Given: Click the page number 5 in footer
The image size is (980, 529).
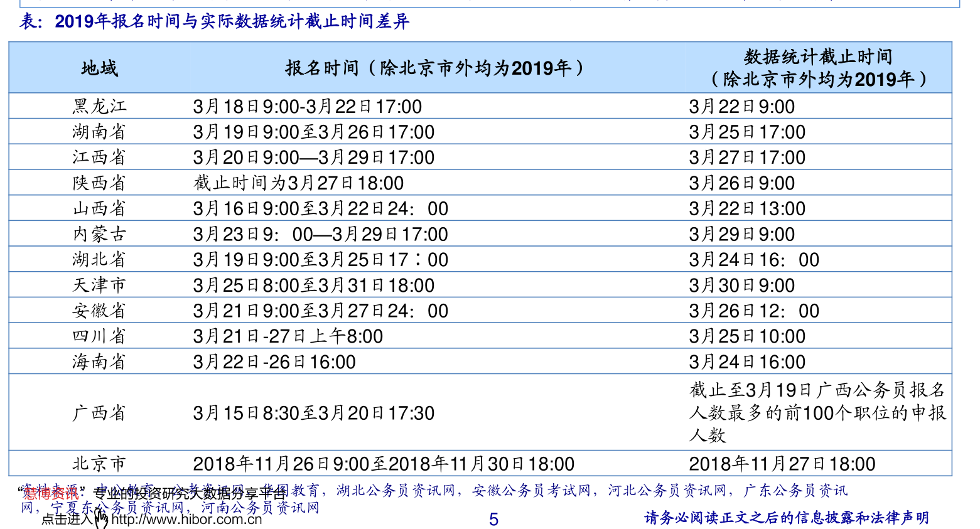Looking at the screenshot, I should (493, 520).
